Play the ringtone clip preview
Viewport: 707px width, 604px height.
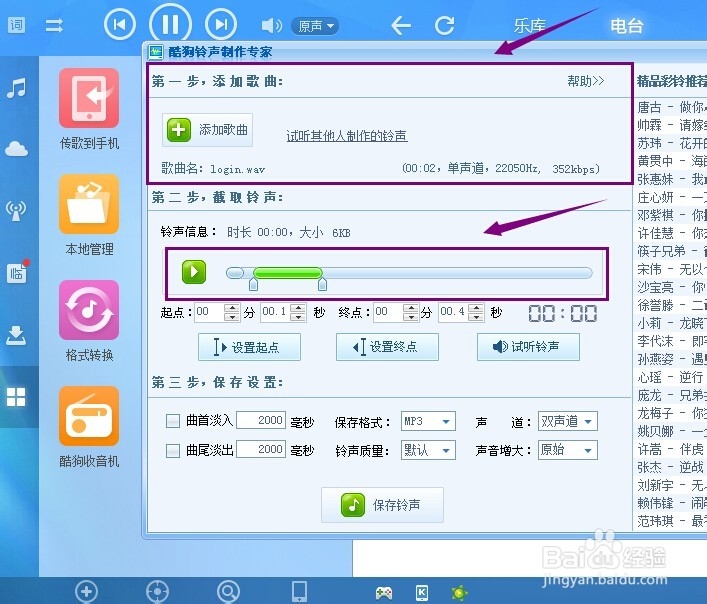point(194,272)
